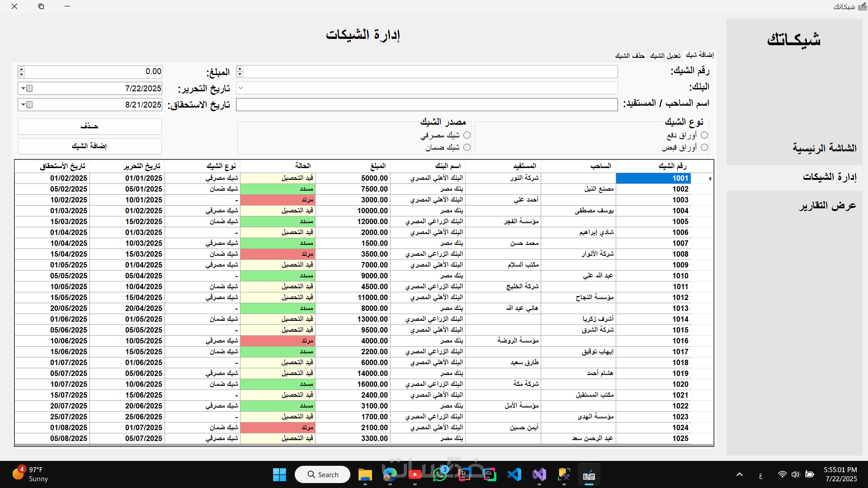This screenshot has height=488, width=868.
Task: Open the البنك combo box dropdown
Action: pos(241,88)
